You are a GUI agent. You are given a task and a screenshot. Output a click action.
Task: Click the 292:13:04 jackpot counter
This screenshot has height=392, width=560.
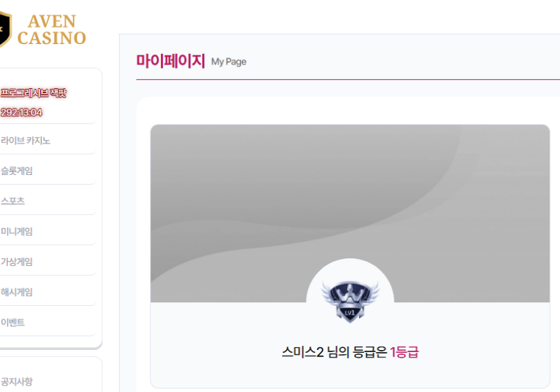point(21,113)
